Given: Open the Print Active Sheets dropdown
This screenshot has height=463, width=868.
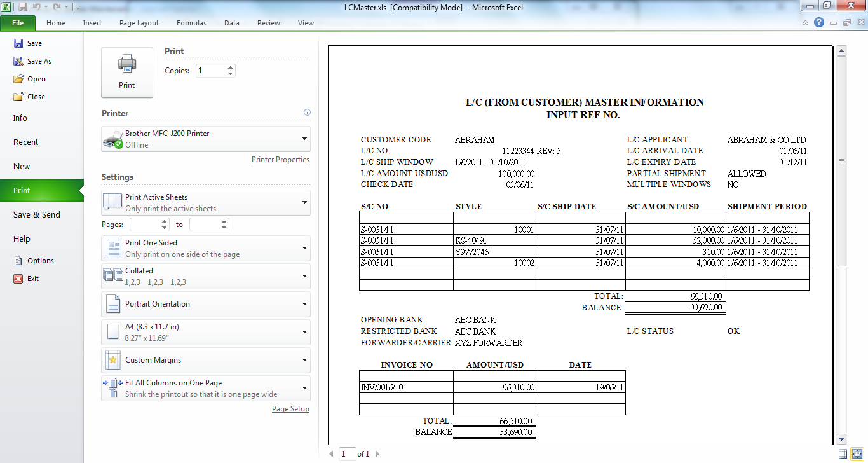Looking at the screenshot, I should pos(206,202).
